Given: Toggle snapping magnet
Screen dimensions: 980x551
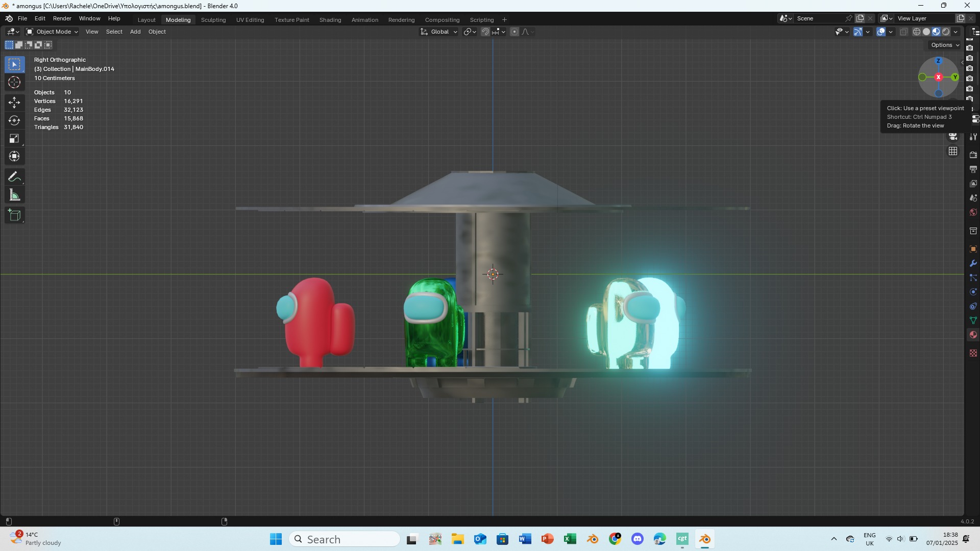Looking at the screenshot, I should click(485, 32).
